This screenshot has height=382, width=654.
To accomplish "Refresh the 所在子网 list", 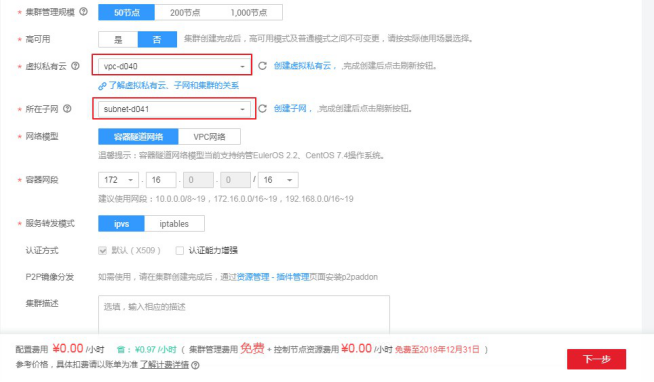I will 262,109.
